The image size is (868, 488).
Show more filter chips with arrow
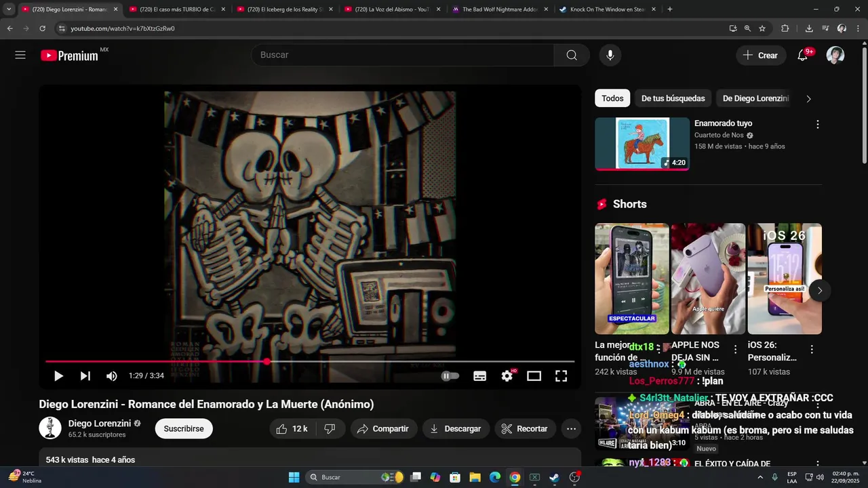808,99
